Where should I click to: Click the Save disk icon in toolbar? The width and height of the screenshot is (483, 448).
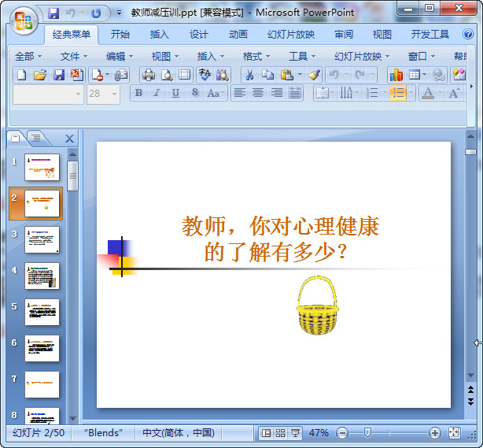click(x=59, y=75)
